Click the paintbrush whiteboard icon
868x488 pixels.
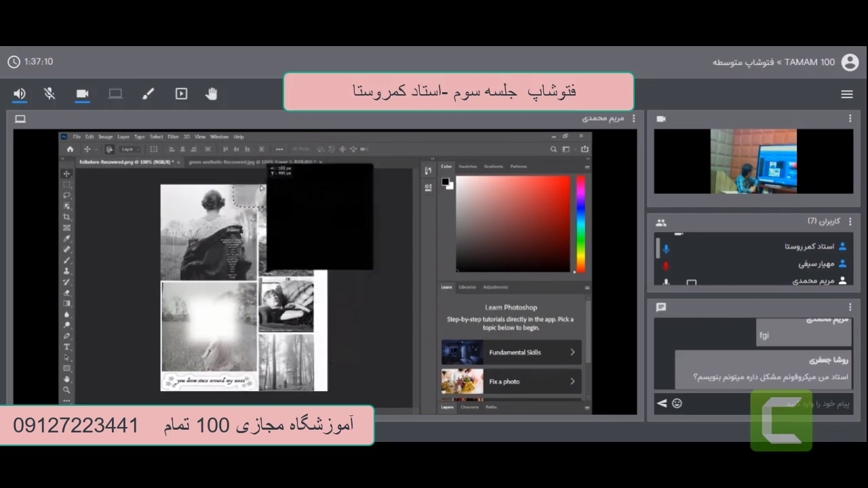(148, 94)
